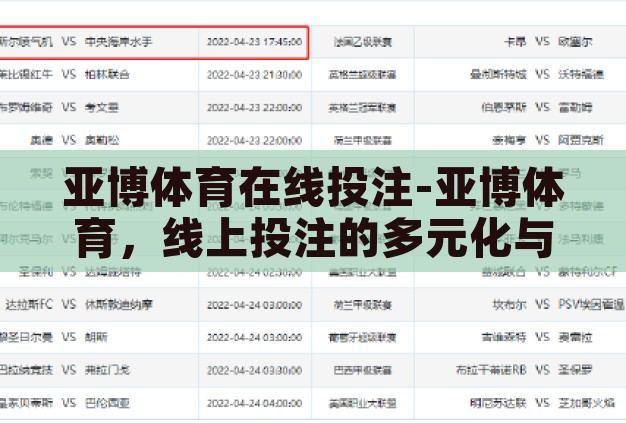
Task: Select the kickoff time 2022-04-24 04:00:00
Action: [x=254, y=403]
